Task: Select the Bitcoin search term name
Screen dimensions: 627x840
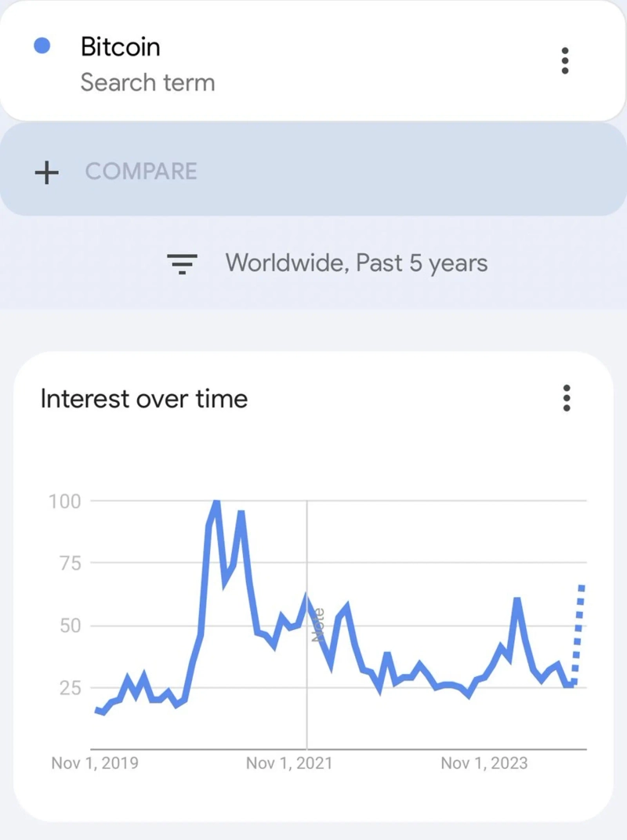Action: 120,47
